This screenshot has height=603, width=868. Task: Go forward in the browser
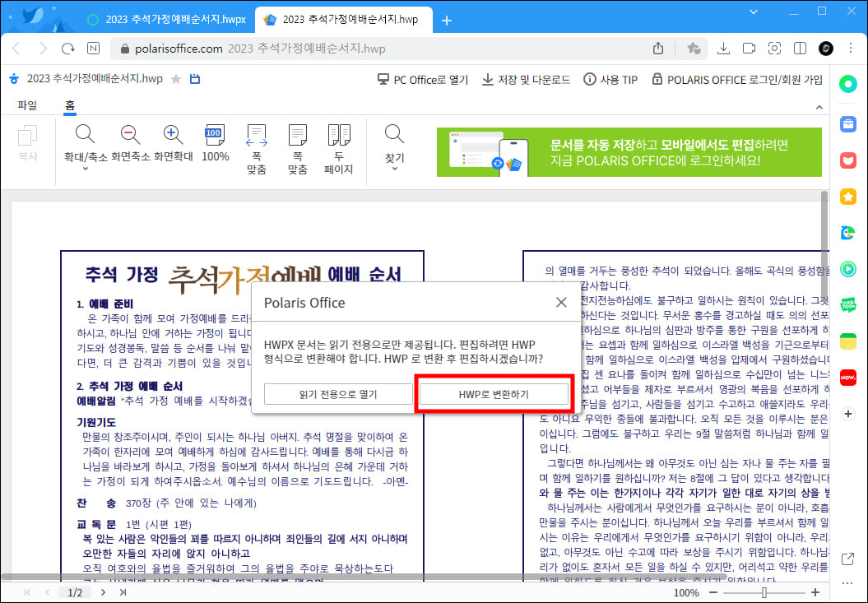[43, 49]
